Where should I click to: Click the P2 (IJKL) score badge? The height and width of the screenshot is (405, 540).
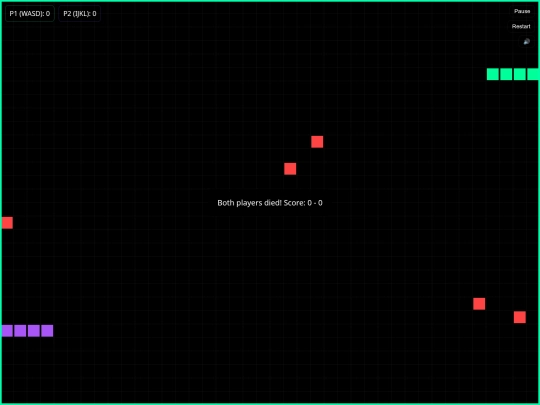tap(80, 14)
